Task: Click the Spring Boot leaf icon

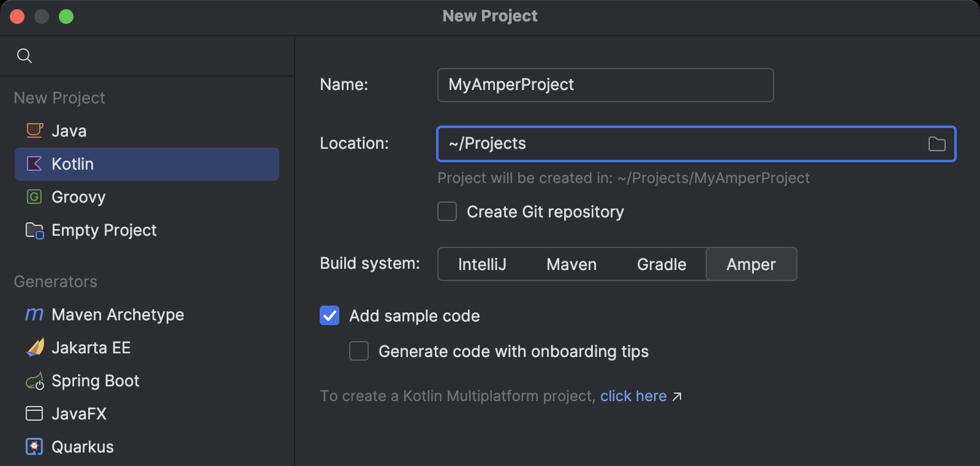Action: tap(35, 381)
